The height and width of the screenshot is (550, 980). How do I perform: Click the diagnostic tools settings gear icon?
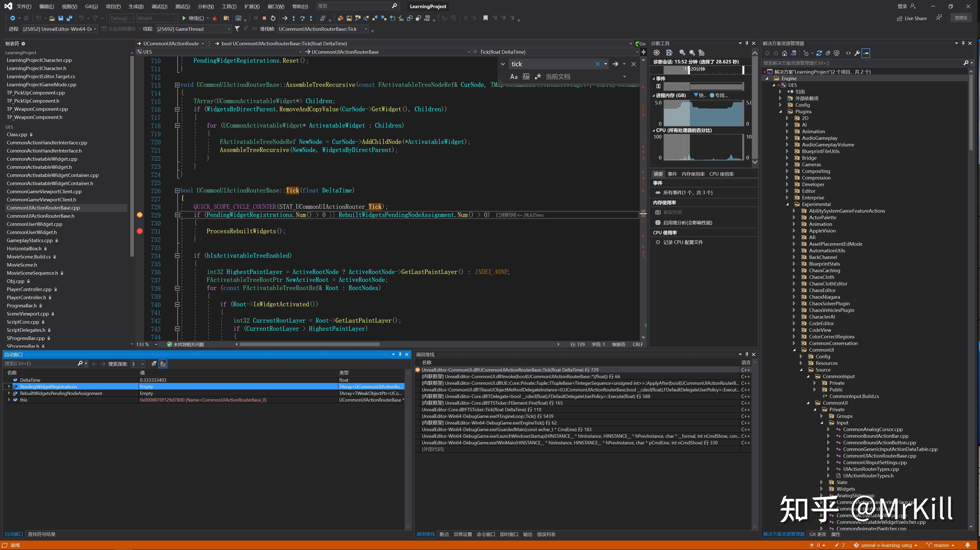pyautogui.click(x=657, y=52)
